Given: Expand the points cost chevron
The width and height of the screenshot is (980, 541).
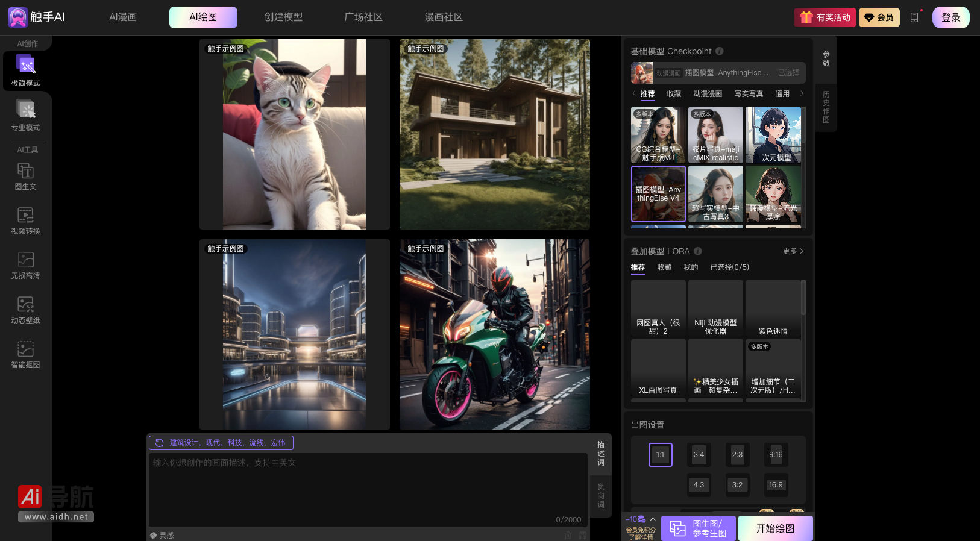Looking at the screenshot, I should (x=653, y=519).
